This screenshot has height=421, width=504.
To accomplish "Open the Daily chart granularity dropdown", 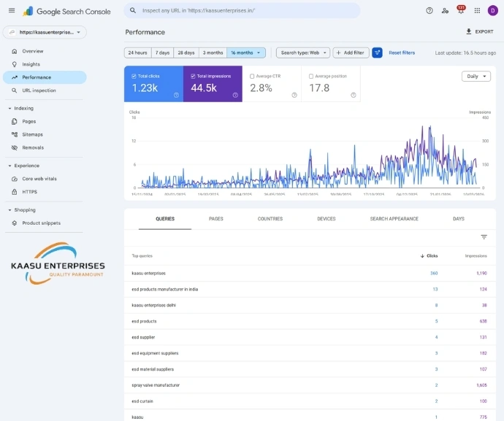I will click(x=476, y=76).
